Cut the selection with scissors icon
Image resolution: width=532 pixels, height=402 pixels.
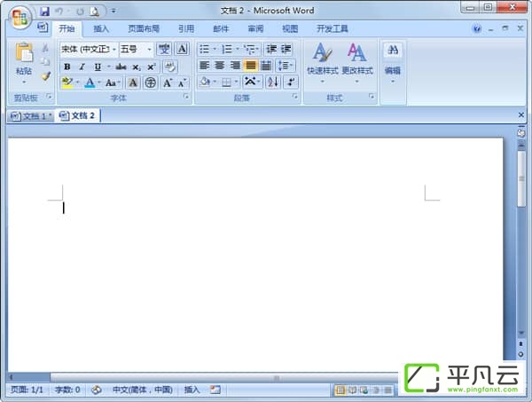(45, 48)
